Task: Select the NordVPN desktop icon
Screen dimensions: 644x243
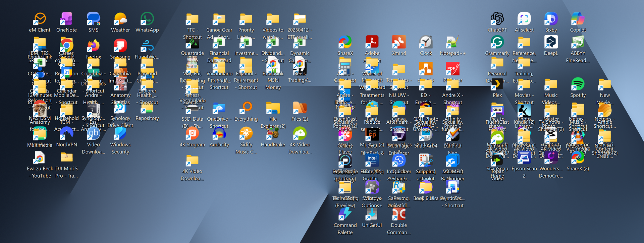Action: tap(66, 135)
